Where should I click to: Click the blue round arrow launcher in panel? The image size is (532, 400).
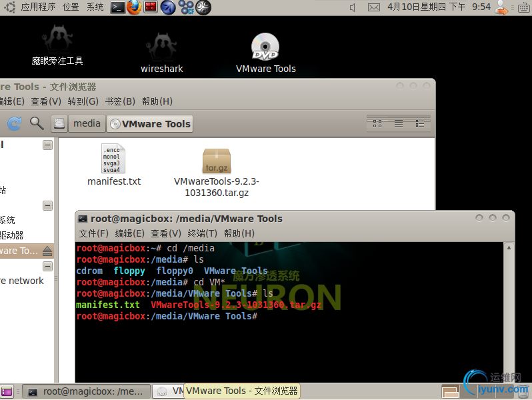(168, 7)
